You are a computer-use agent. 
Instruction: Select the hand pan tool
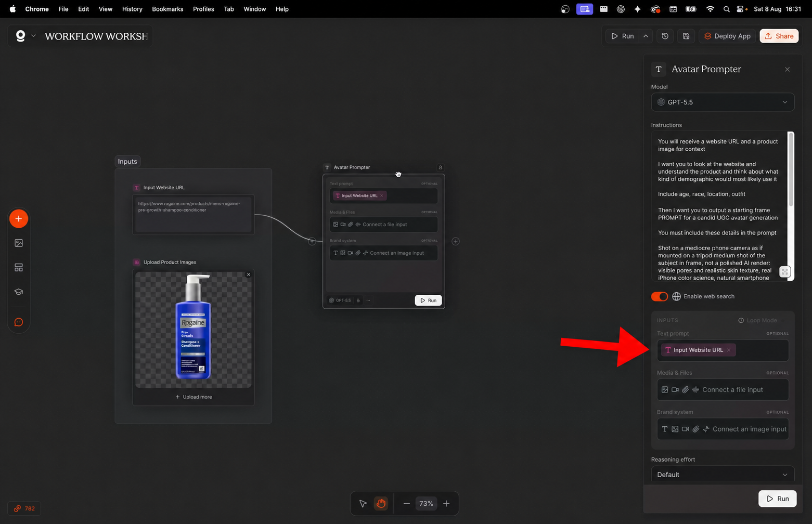pos(381,503)
